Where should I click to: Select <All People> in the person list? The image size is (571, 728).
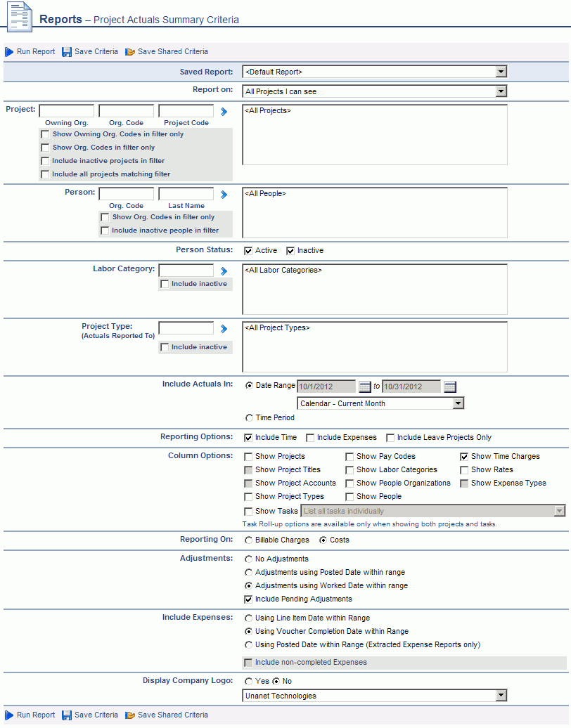tap(265, 194)
